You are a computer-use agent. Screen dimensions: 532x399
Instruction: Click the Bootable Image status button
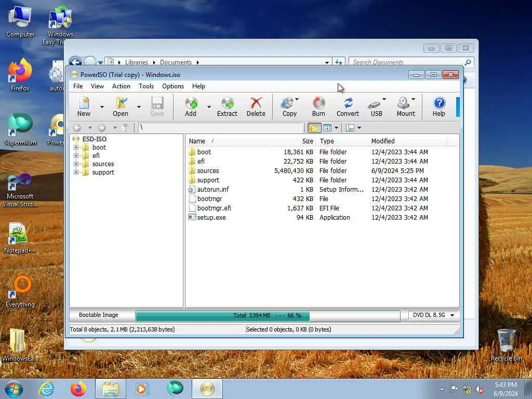point(99,315)
